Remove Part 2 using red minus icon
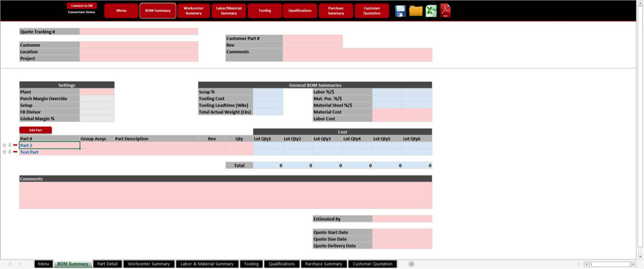Viewport: 644px width, 269px height. pyautogui.click(x=15, y=145)
